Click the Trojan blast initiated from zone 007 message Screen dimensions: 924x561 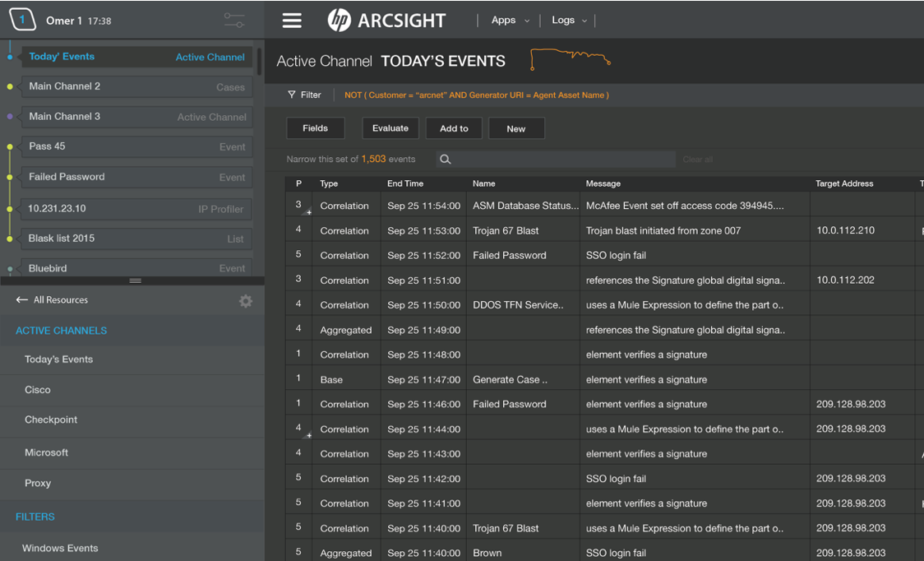pyautogui.click(x=663, y=230)
